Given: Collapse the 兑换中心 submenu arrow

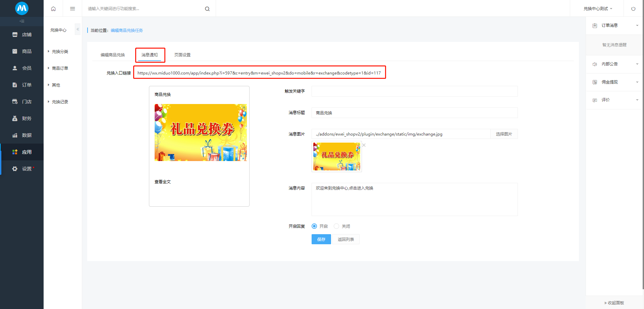Looking at the screenshot, I should click(78, 29).
